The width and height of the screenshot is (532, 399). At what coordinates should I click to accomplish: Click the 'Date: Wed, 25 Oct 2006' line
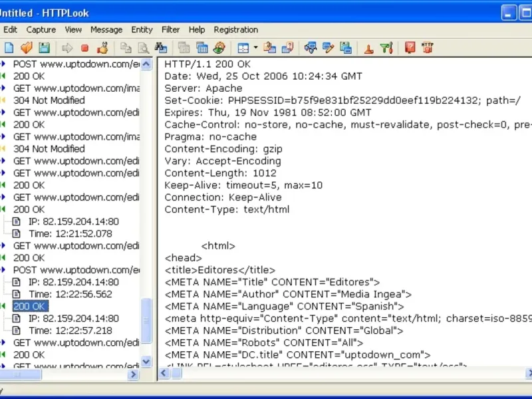pos(263,76)
